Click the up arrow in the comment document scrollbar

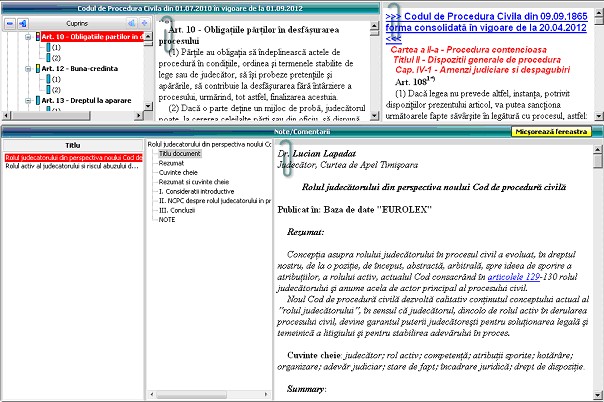point(598,150)
